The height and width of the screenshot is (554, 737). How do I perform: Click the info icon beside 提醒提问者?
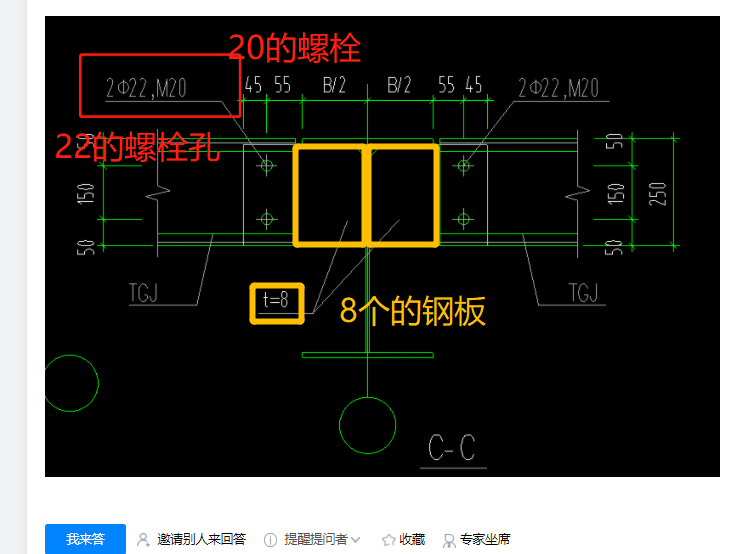(x=270, y=540)
